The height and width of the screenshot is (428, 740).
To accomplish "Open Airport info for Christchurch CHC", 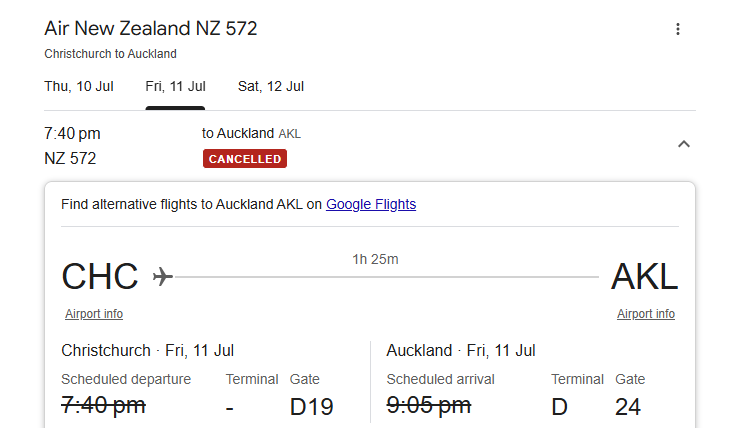I will click(94, 314).
